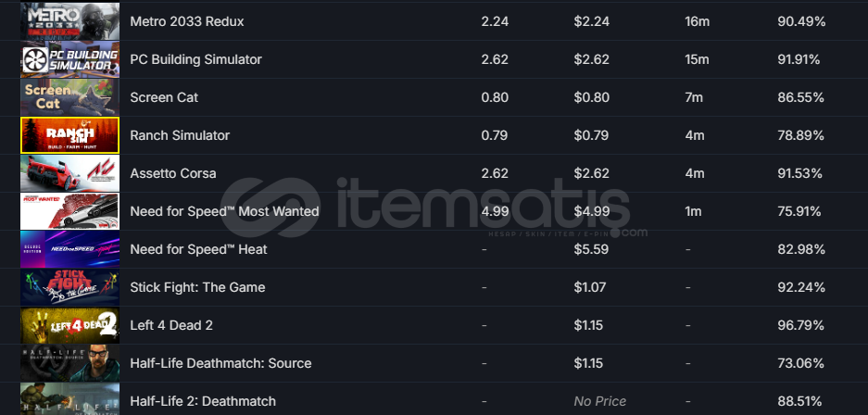Click Need for Speed Most Wanted thumbnail
The height and width of the screenshot is (415, 868).
point(70,211)
